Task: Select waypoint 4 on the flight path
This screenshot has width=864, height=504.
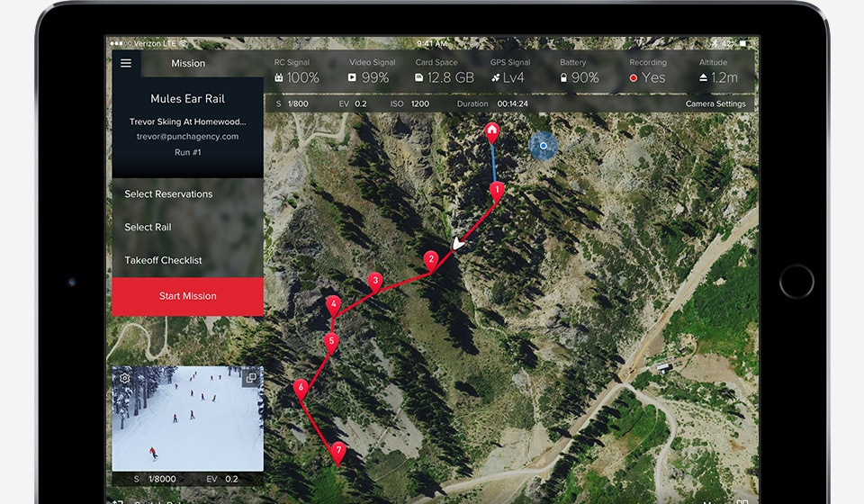Action: coord(334,304)
